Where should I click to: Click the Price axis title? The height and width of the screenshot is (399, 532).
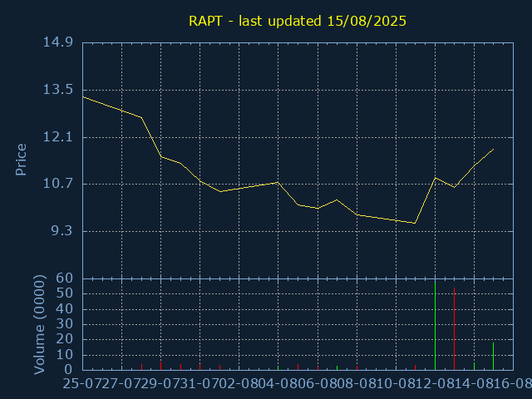point(21,160)
